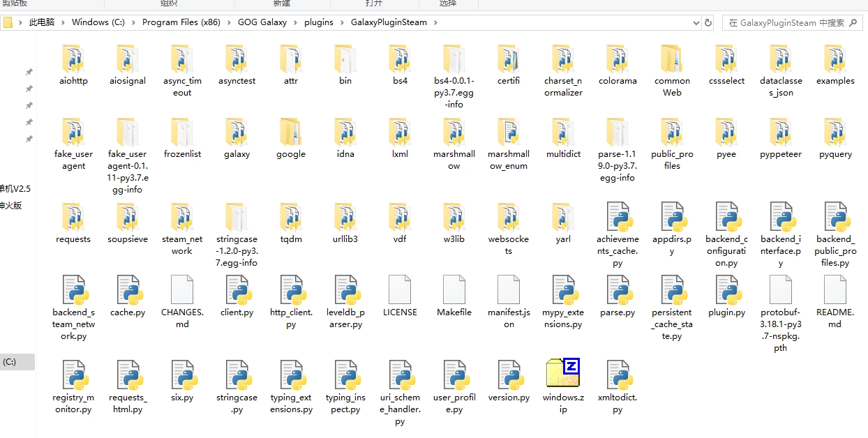Select the LICENSE file icon
This screenshot has height=438, width=868.
pos(400,291)
